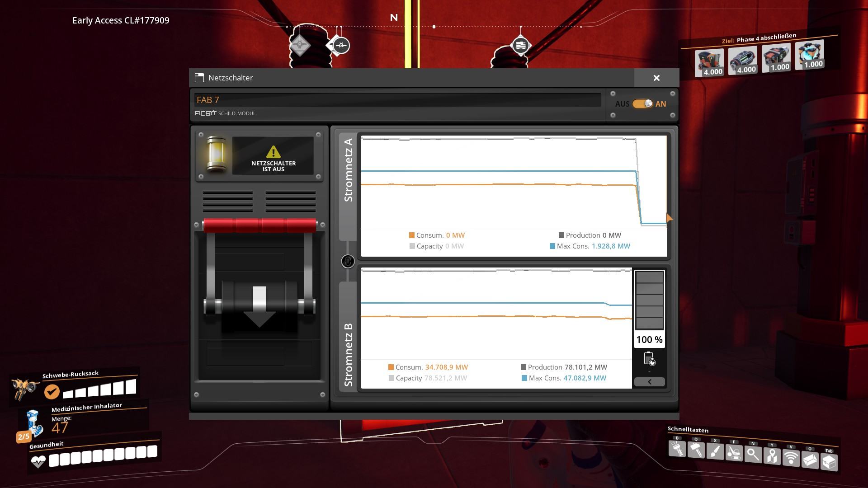868x488 pixels.
Task: Open the magnifier search hotkey (N)
Action: click(753, 455)
